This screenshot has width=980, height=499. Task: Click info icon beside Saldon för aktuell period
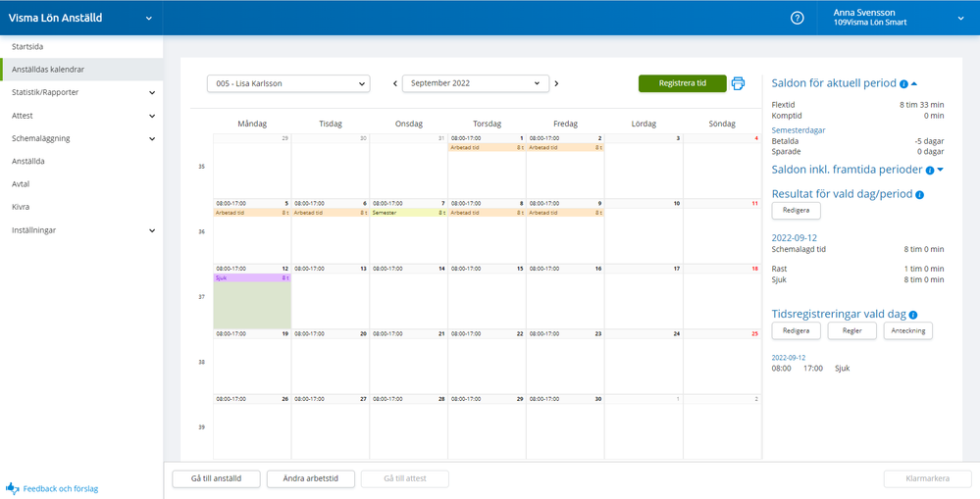pos(903,84)
